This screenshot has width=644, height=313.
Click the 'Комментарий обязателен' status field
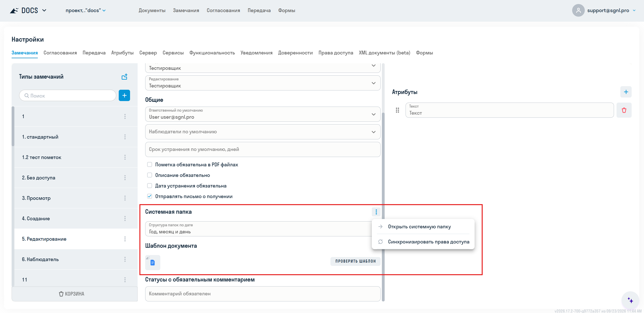click(x=263, y=294)
